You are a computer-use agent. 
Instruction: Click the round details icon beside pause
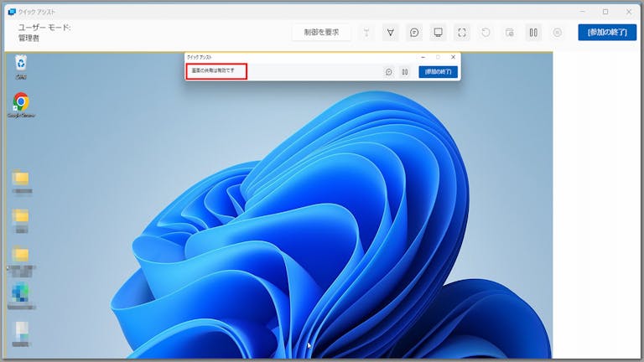557,33
